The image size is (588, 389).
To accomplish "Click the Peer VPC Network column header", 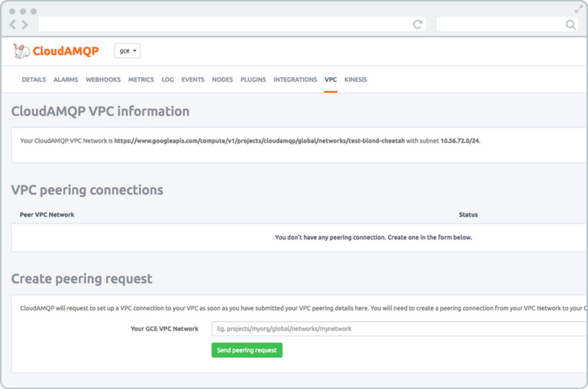I will [x=47, y=214].
